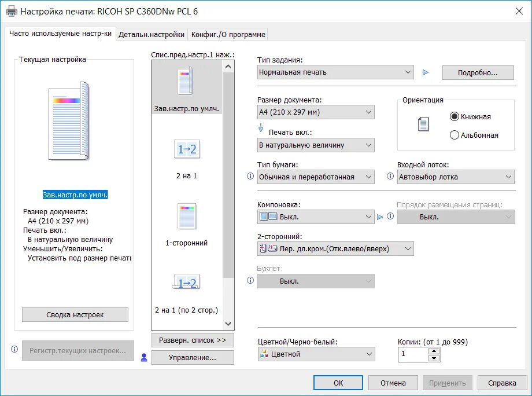Click info icon beside Входной лоток
The image size is (532, 396).
coord(390,176)
